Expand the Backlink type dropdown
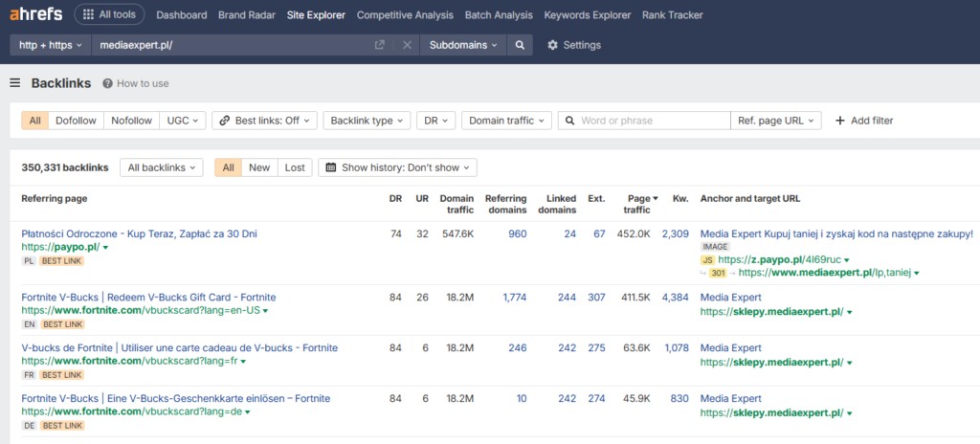 (x=367, y=121)
